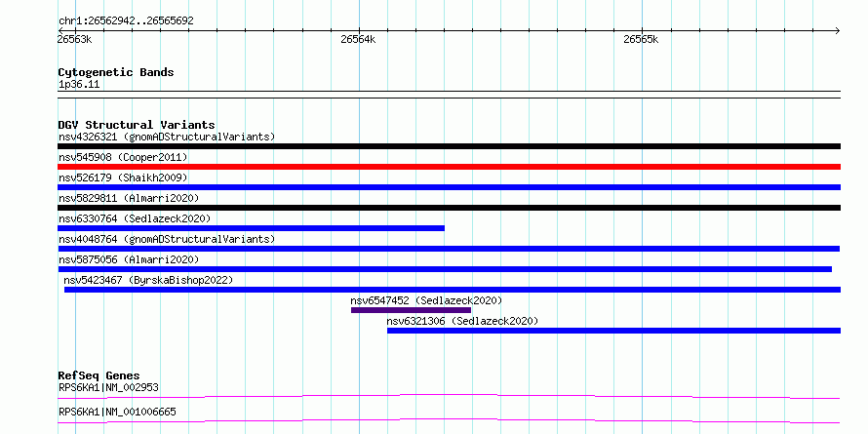Open variant label nsv5423467 (ByrskaBishop2022)
868x434 pixels.
pos(148,280)
